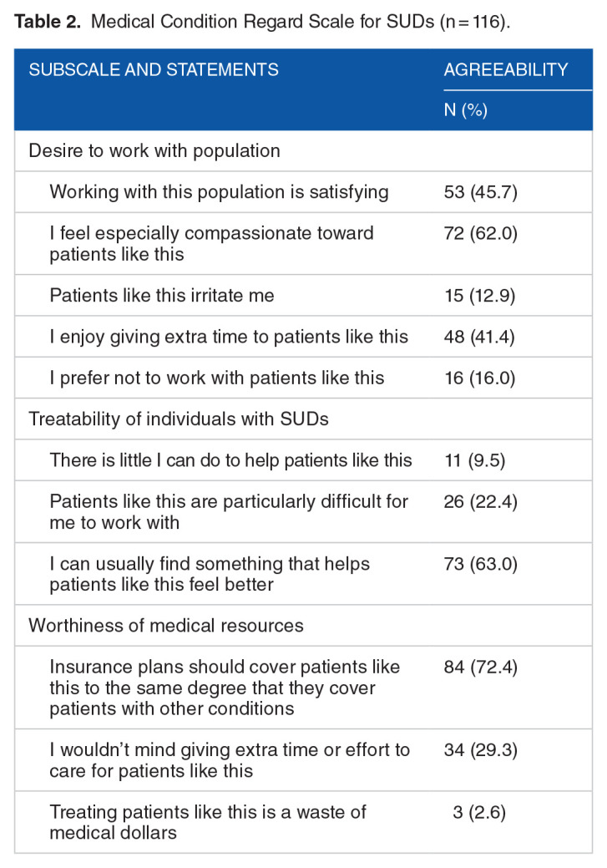
Task: Click the value 53 (45.7)
Action: pyautogui.click(x=481, y=192)
